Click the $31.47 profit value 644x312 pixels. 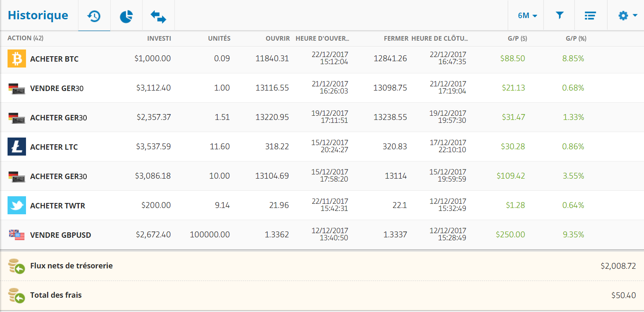(514, 117)
